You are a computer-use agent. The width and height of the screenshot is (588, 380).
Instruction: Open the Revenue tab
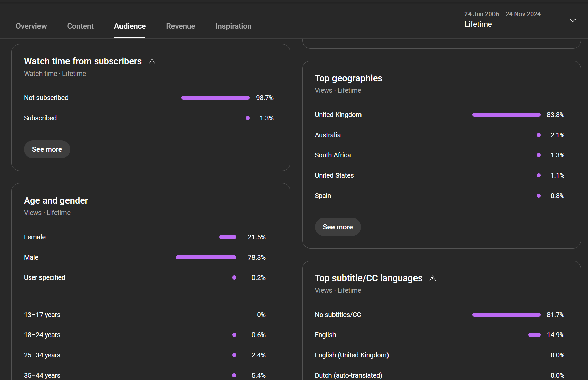tap(181, 26)
